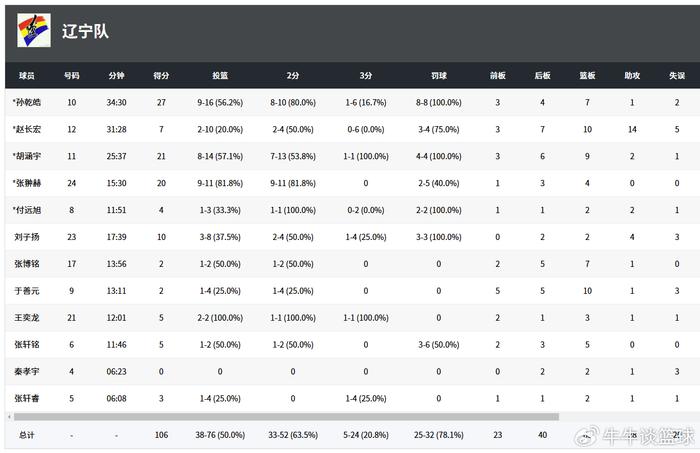700x453 pixels.
Task: Click player 张翀赫 name
Action: click(x=30, y=184)
